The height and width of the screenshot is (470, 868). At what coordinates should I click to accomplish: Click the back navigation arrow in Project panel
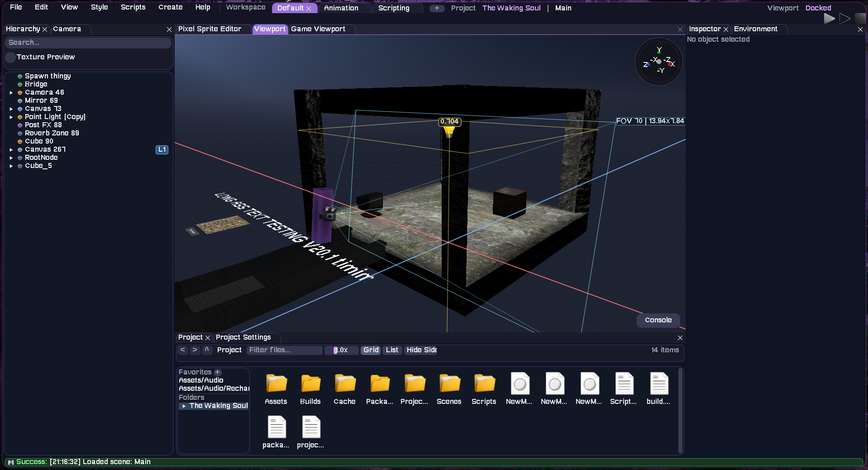click(183, 350)
